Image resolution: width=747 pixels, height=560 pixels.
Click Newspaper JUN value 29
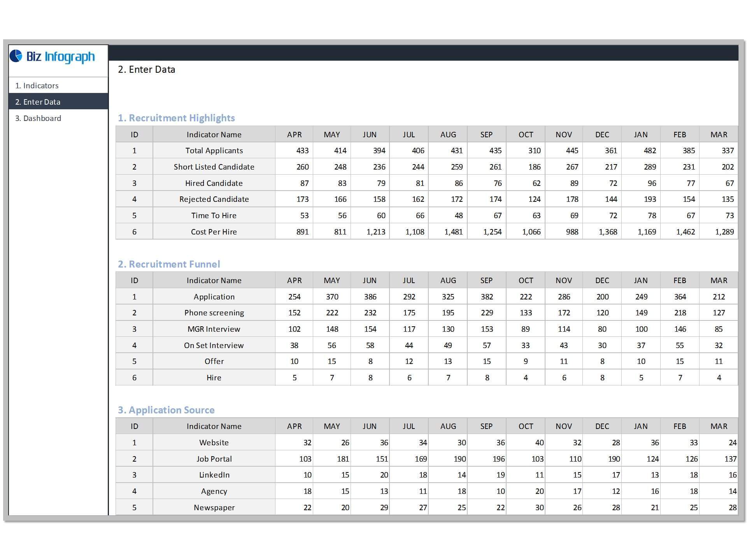[370, 507]
